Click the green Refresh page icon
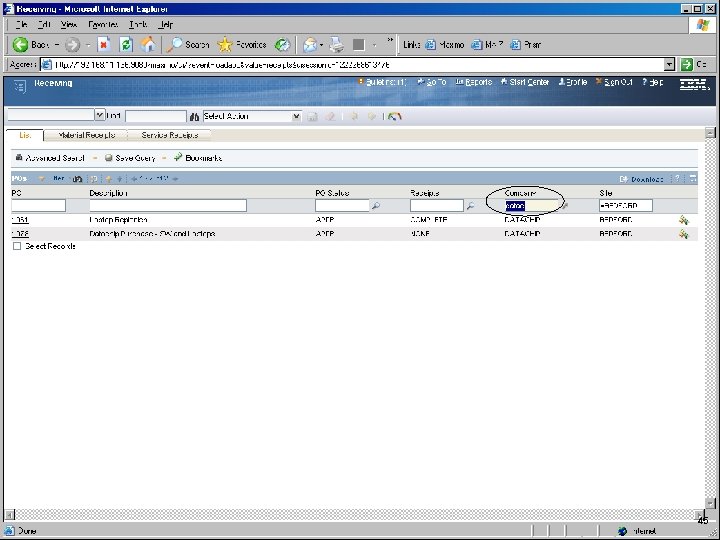Viewport: 720px width, 540px height. coord(126,45)
